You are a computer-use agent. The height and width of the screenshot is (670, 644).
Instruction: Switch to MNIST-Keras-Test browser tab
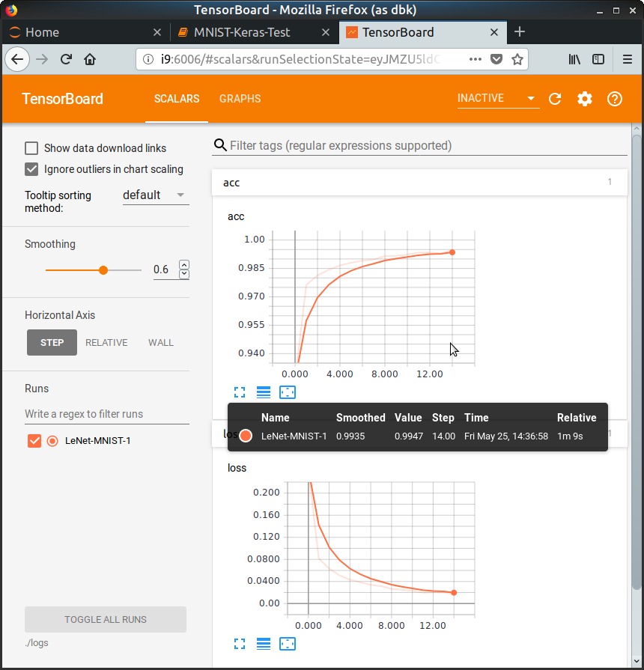[x=242, y=32]
